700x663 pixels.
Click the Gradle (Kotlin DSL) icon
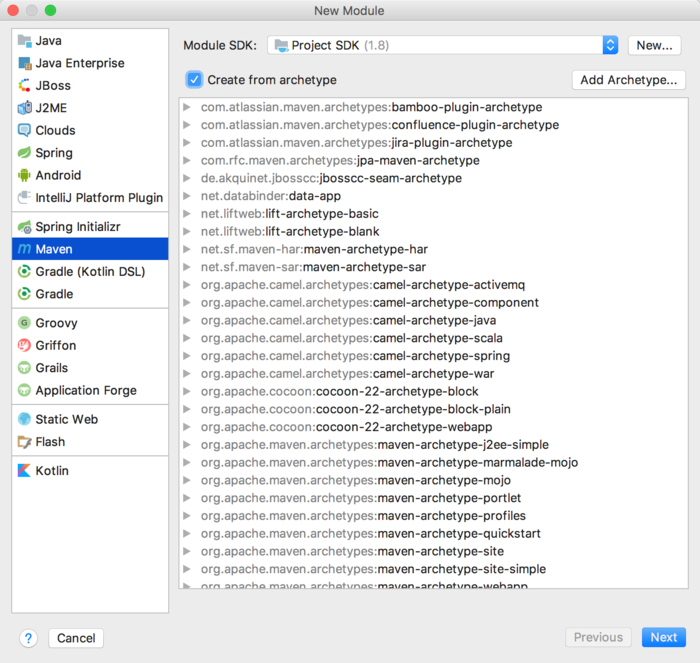24,271
